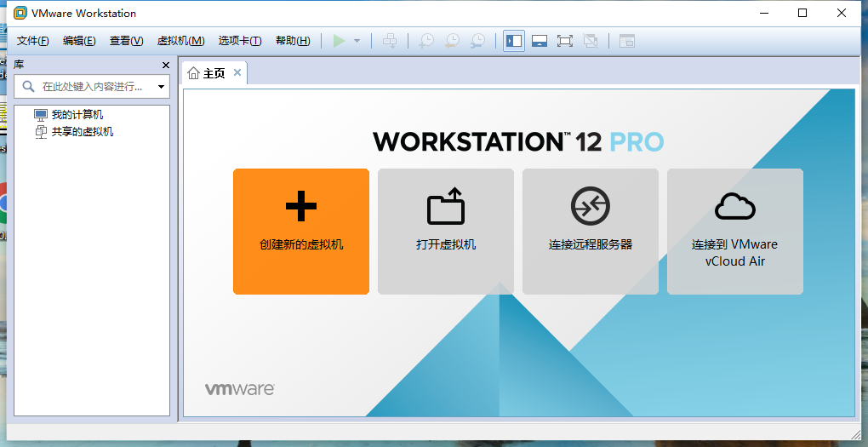Click the Revert to Snapshot toolbar icon
This screenshot has height=447, width=868.
452,41
